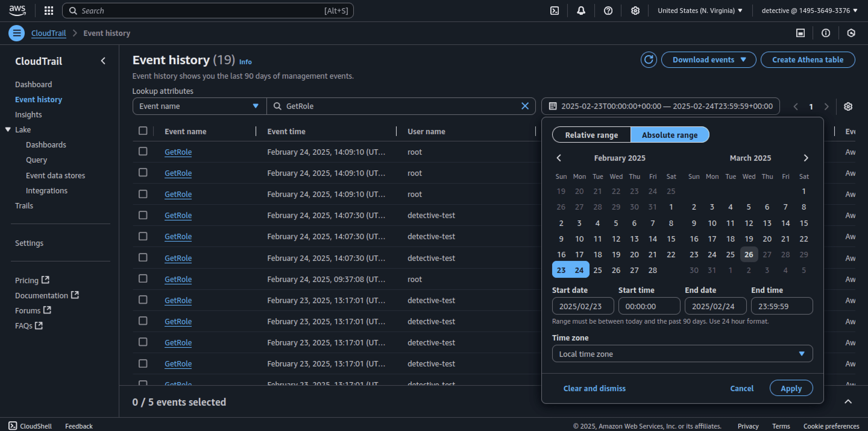This screenshot has height=431, width=868.
Task: Click the hexagon icon at far right of breadcrumb bar
Action: [851, 33]
